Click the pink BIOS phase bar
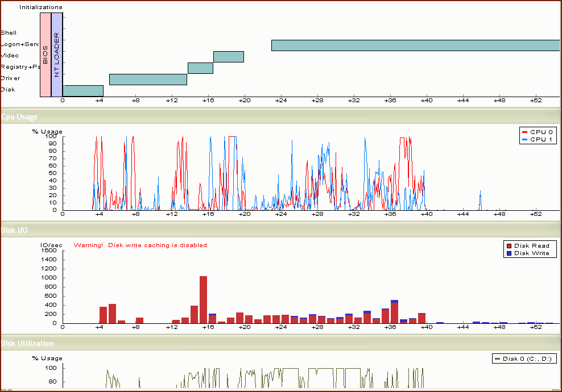The height and width of the screenshot is (392, 562). tap(46, 55)
